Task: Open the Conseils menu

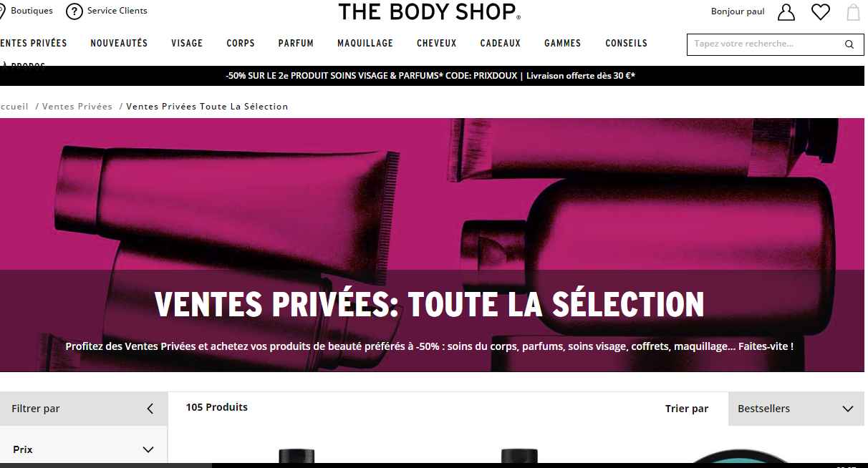Action: tap(626, 43)
